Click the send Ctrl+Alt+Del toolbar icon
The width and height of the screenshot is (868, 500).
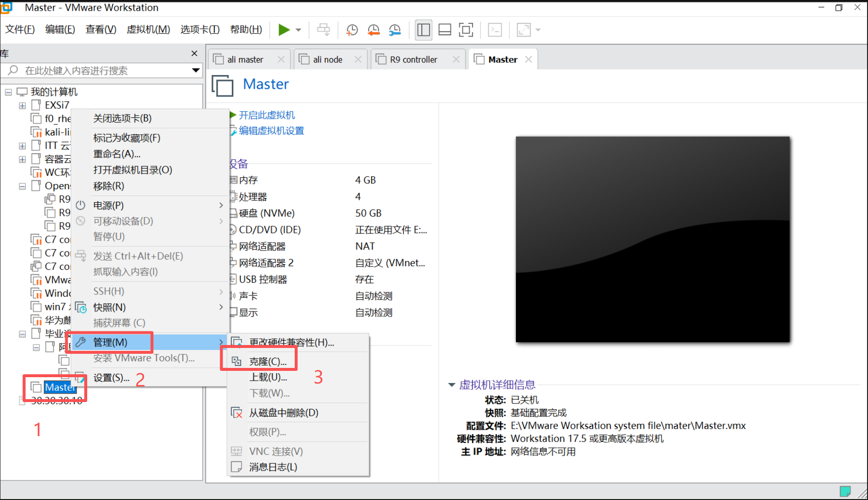(x=323, y=30)
